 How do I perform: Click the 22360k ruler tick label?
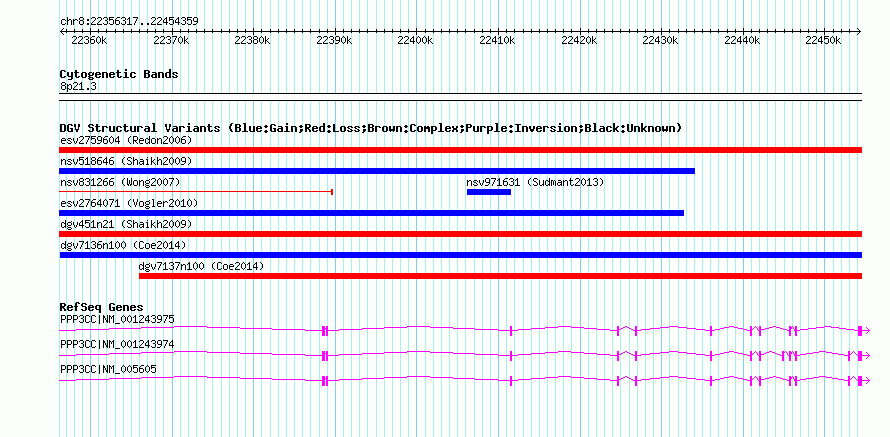[x=90, y=41]
